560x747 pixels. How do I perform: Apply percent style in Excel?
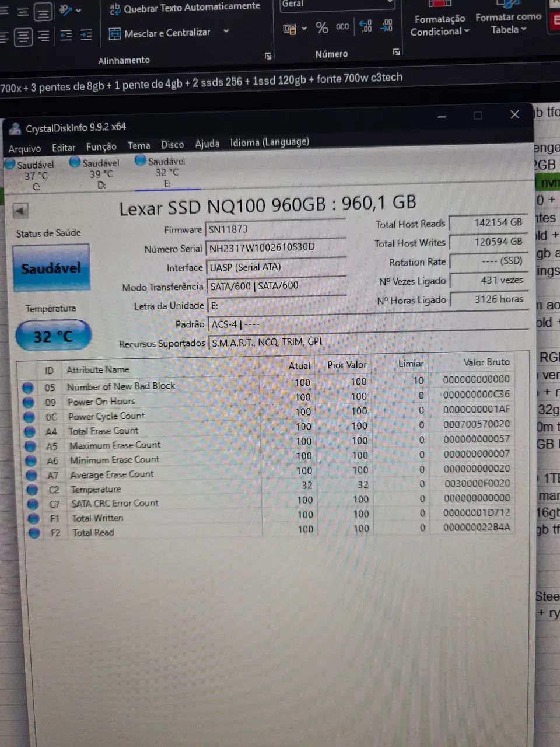322,27
